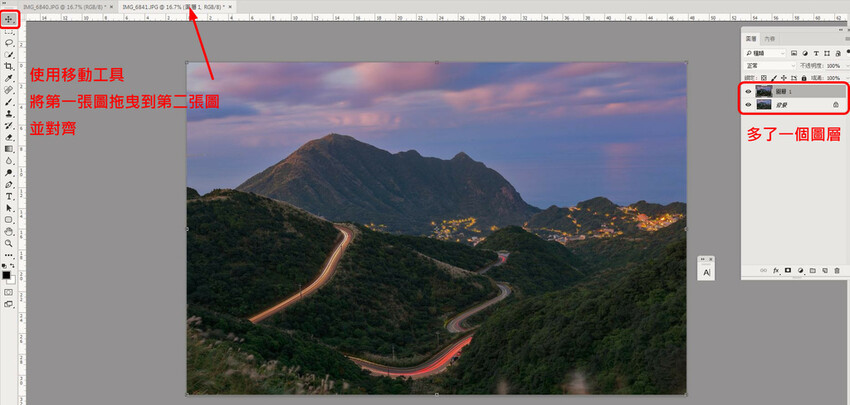Open the layer filter 種類 dropdown
This screenshot has height=405, width=850.
(x=768, y=53)
